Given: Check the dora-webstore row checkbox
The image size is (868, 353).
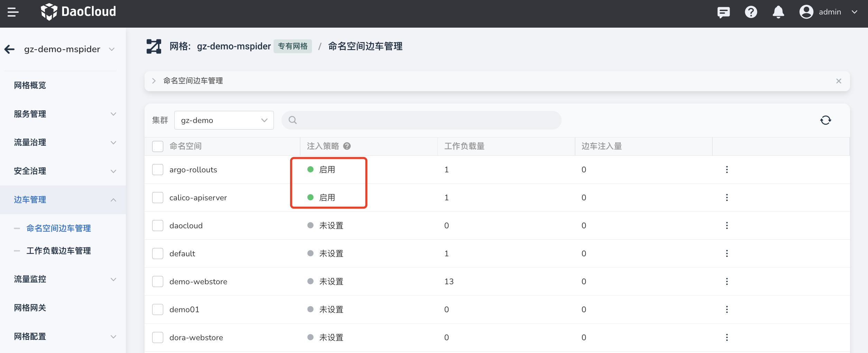Looking at the screenshot, I should pos(158,337).
